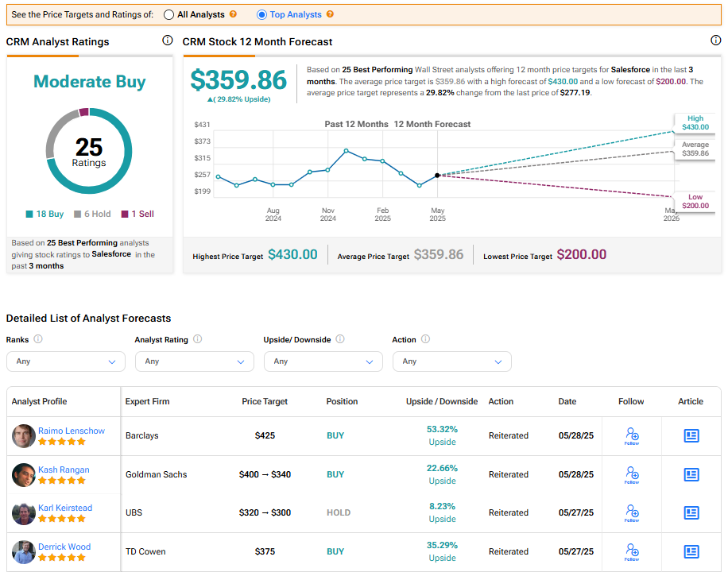Open the article for Barclays rating
The height and width of the screenshot is (572, 728).
coord(691,435)
